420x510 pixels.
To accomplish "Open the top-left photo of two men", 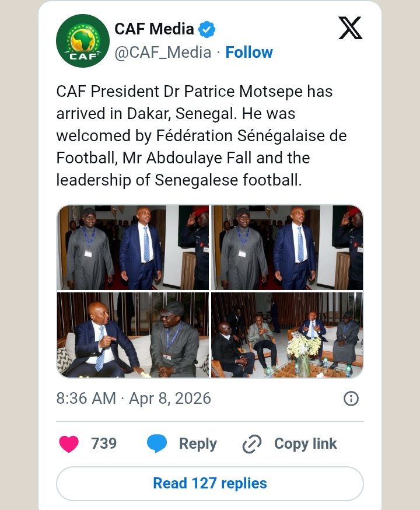I will click(133, 247).
